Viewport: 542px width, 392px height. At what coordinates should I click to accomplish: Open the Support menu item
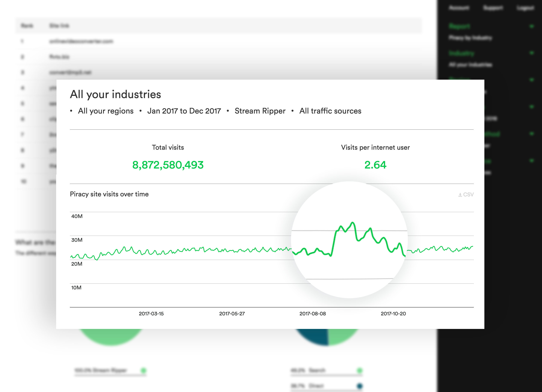pyautogui.click(x=493, y=8)
